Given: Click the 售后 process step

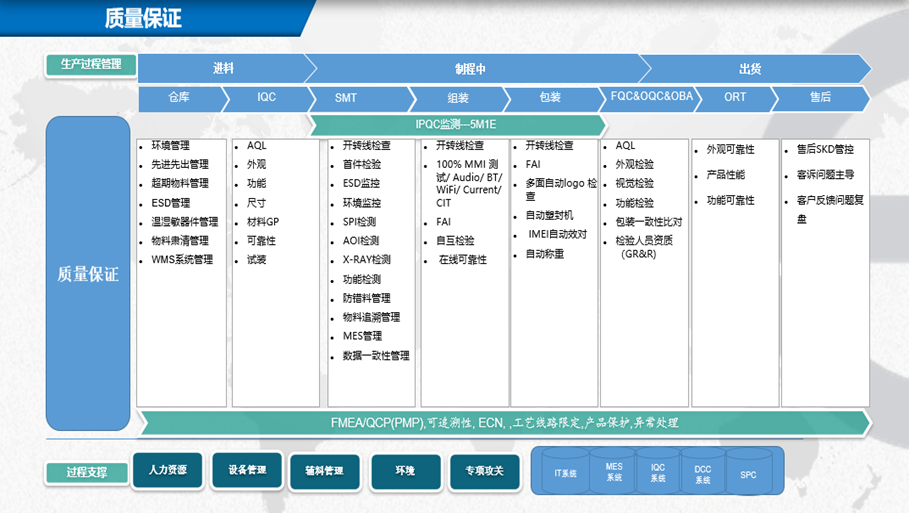Looking at the screenshot, I should 821,97.
